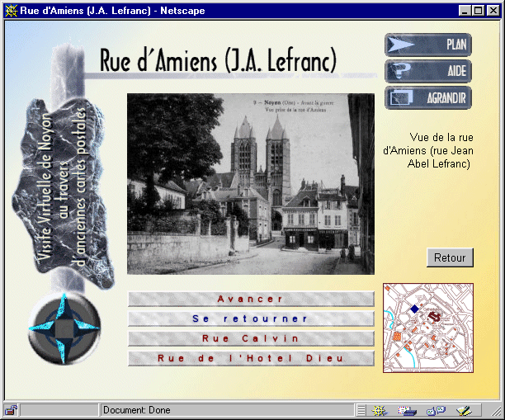Click the blue diamond marker on the map

[414, 309]
